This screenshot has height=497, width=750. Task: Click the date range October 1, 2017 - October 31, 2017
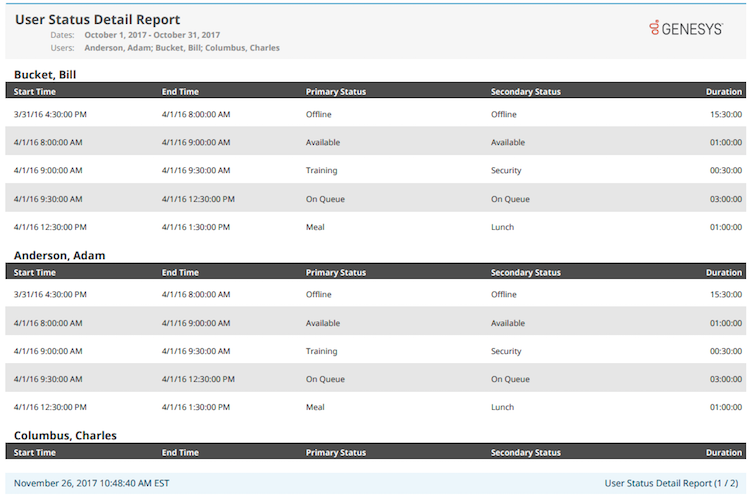click(152, 35)
